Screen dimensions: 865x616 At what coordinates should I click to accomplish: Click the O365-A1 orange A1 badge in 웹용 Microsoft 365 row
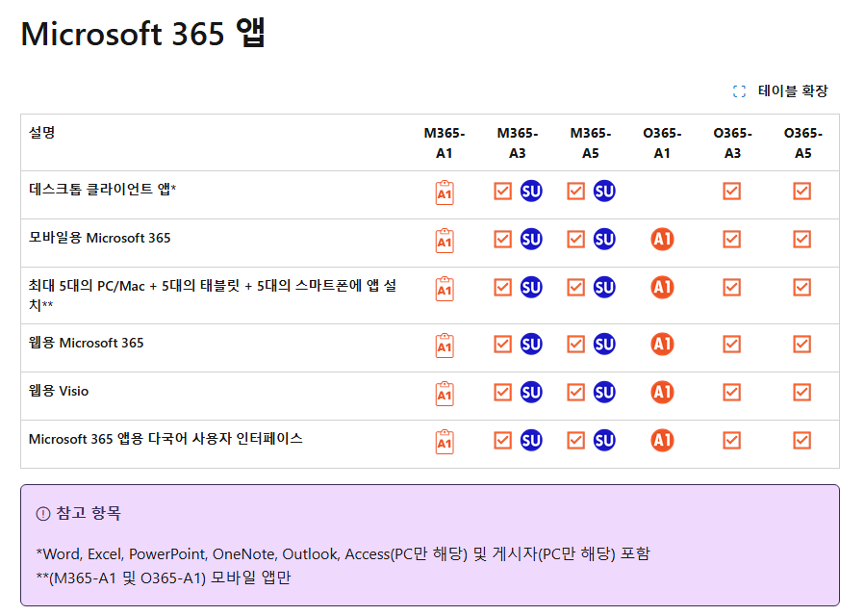tap(663, 344)
